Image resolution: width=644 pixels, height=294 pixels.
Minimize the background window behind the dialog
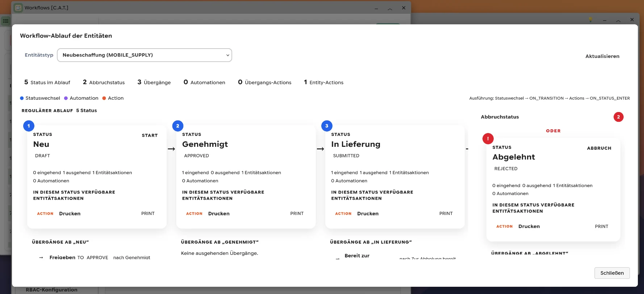click(605, 20)
